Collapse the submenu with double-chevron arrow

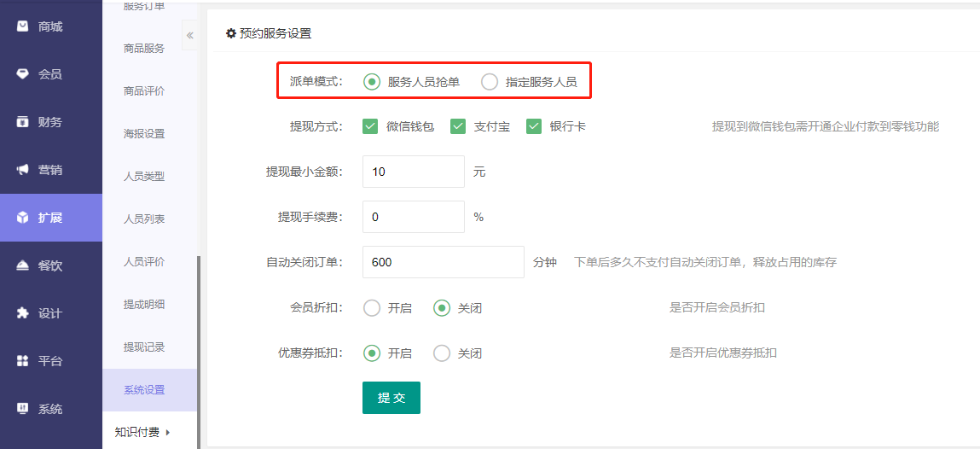click(189, 35)
